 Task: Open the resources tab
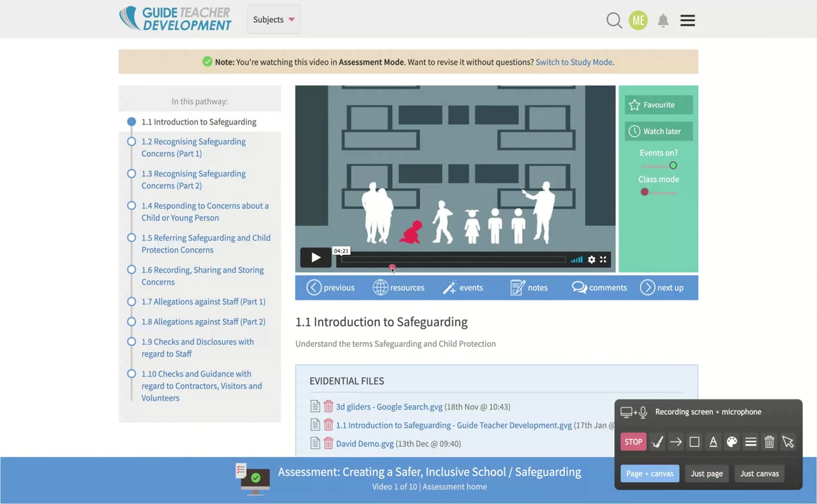(x=398, y=288)
